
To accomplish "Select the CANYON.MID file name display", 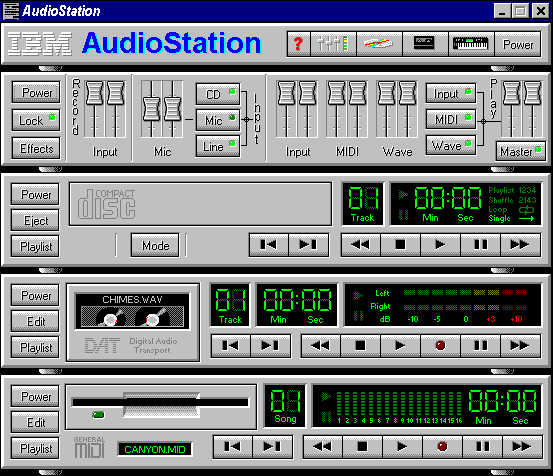I will pos(155,449).
